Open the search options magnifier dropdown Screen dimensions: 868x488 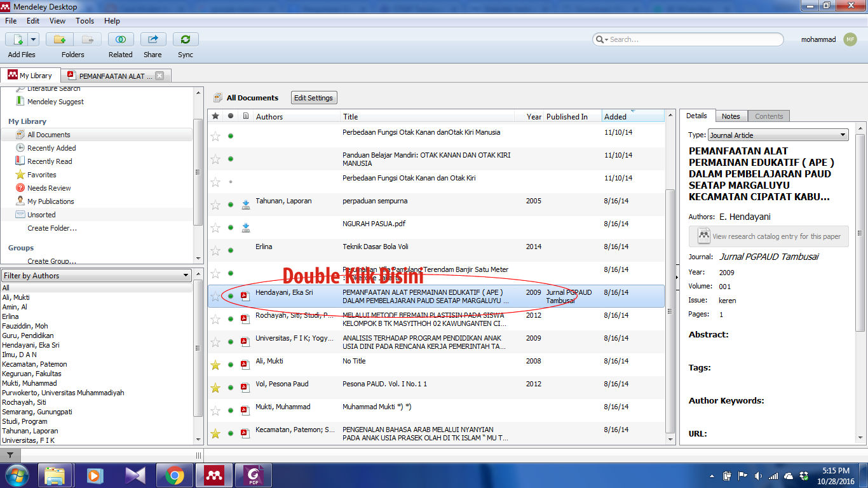tap(601, 39)
